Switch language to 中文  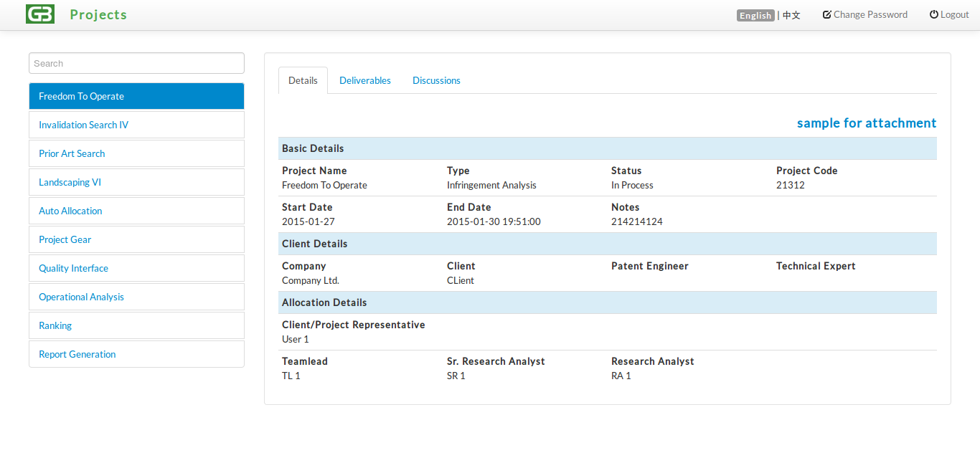pyautogui.click(x=791, y=15)
